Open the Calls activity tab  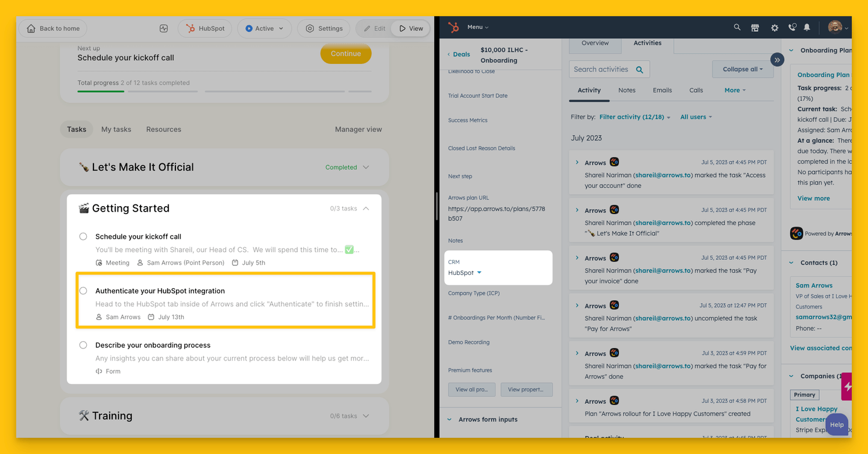click(696, 90)
